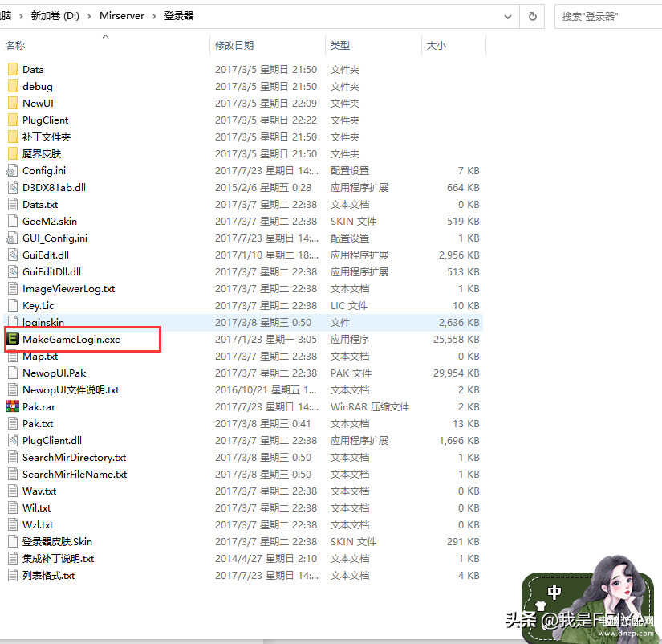
Task: Click the LIC 文件 type cell
Action: click(x=349, y=305)
